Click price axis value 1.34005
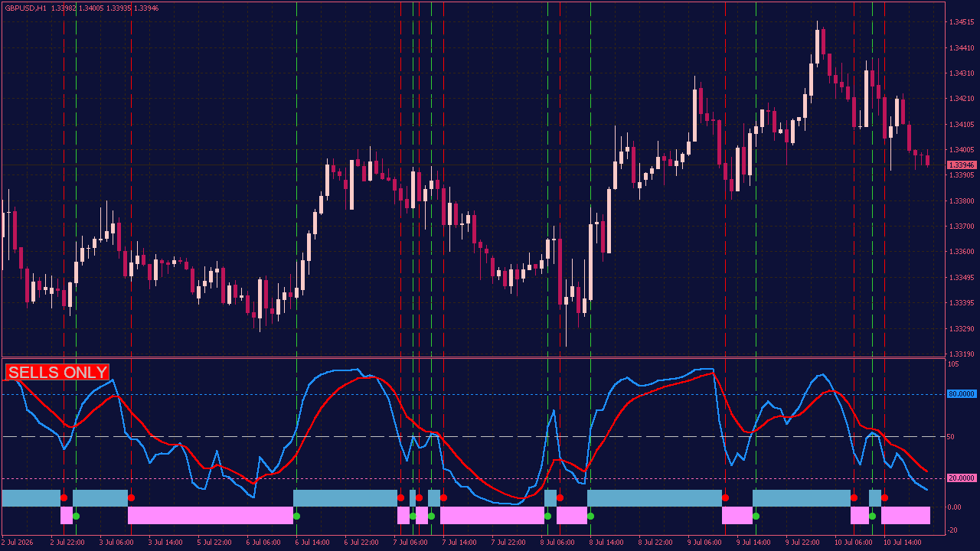This screenshot has width=980, height=551. point(962,150)
